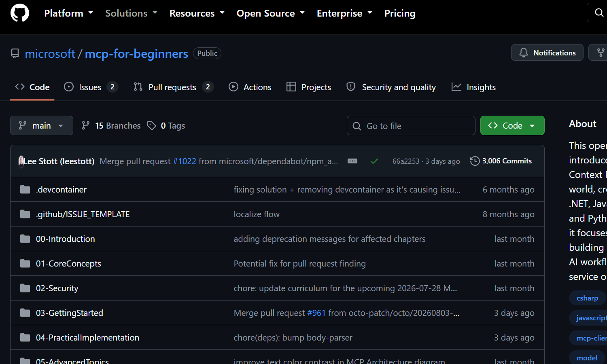The image size is (607, 364).
Task: Expand commit message with ellipsis icon
Action: (352, 161)
